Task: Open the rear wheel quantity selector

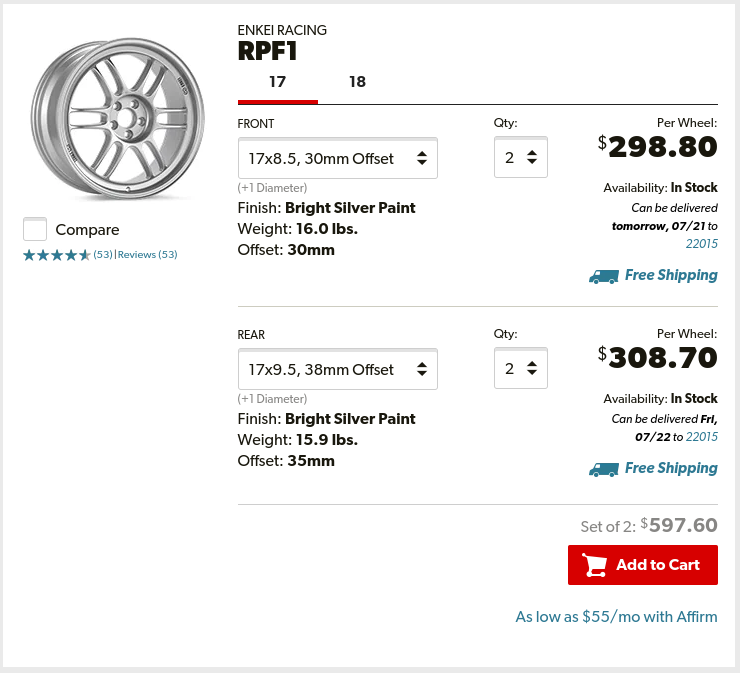Action: tap(521, 368)
